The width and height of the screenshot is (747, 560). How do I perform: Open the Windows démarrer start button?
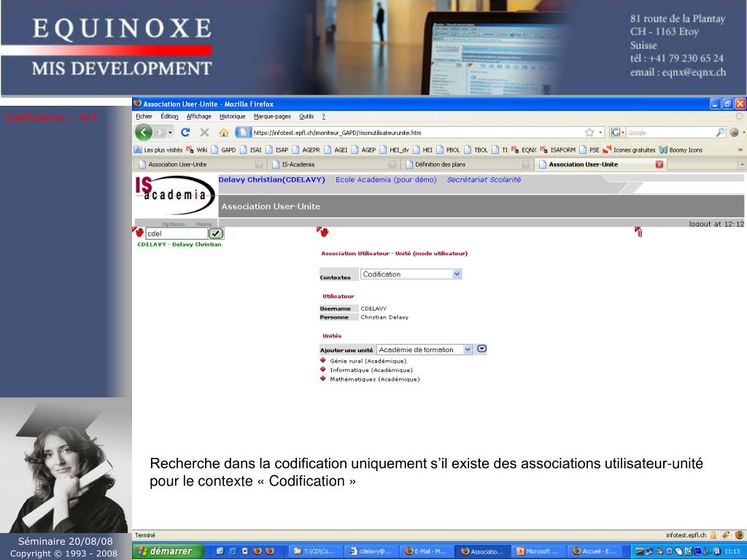click(166, 551)
